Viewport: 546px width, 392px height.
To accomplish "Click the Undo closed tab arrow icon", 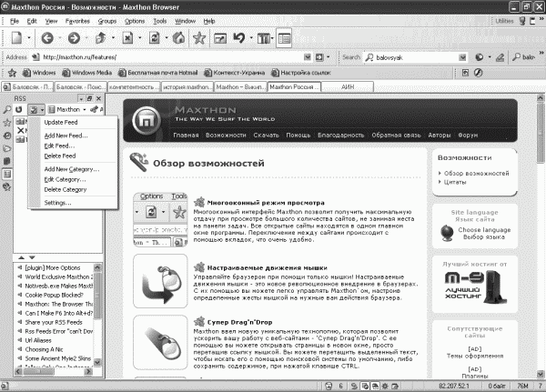I will coord(238,37).
